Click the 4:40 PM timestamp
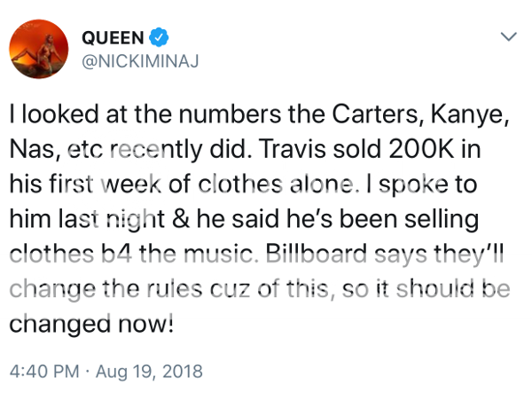 pos(40,369)
